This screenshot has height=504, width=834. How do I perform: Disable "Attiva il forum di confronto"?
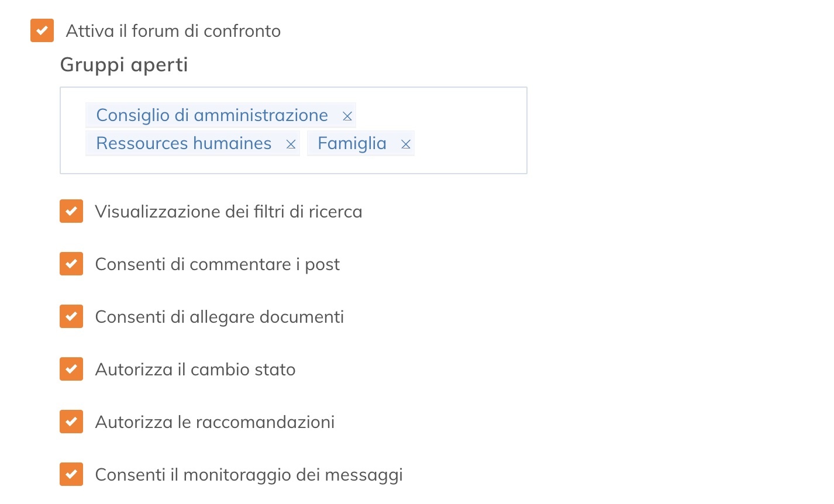42,30
